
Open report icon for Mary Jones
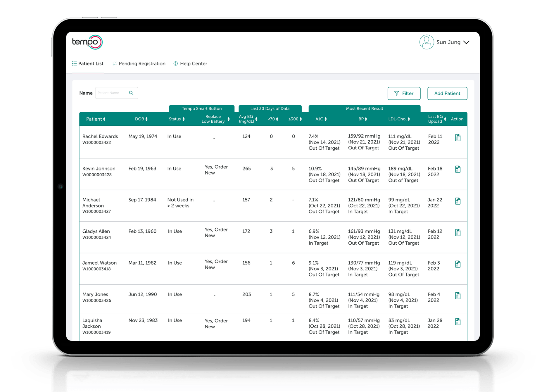pyautogui.click(x=458, y=296)
